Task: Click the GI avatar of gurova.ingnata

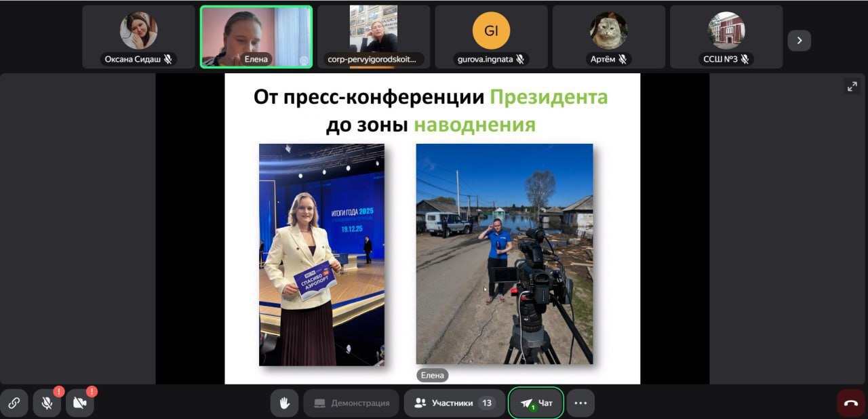Action: coord(491,30)
